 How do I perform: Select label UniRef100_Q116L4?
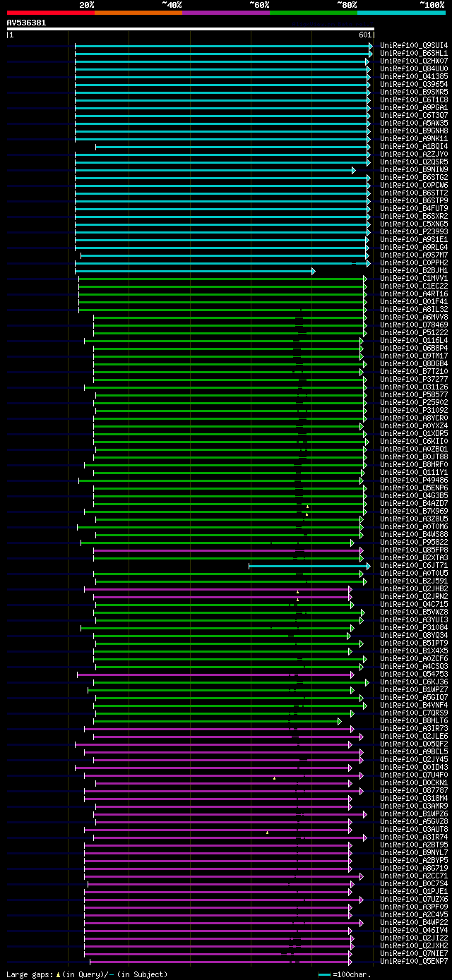414,340
